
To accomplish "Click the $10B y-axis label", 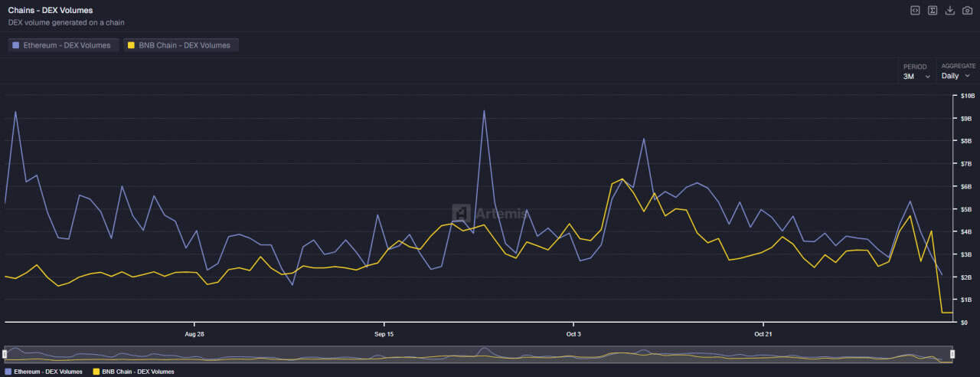I will pos(967,96).
